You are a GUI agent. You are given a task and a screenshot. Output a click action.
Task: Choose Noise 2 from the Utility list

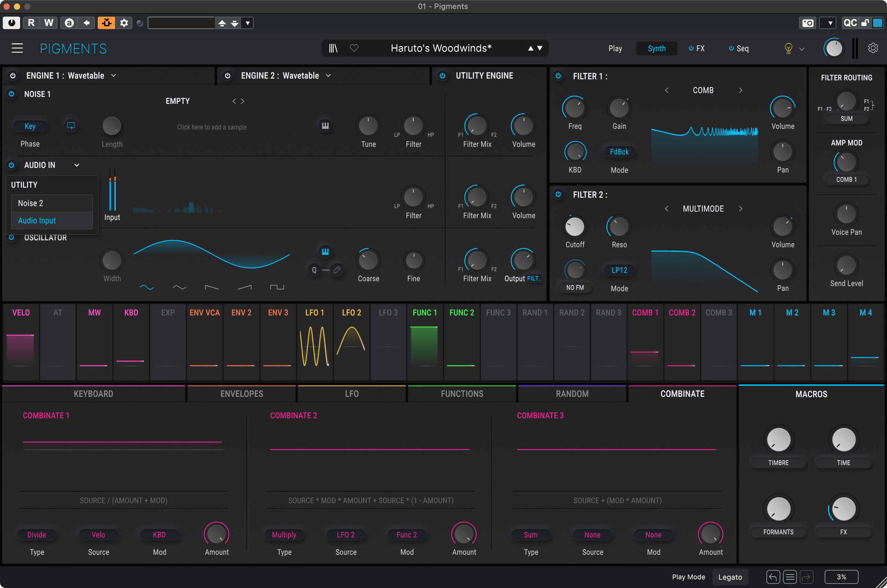(x=52, y=203)
